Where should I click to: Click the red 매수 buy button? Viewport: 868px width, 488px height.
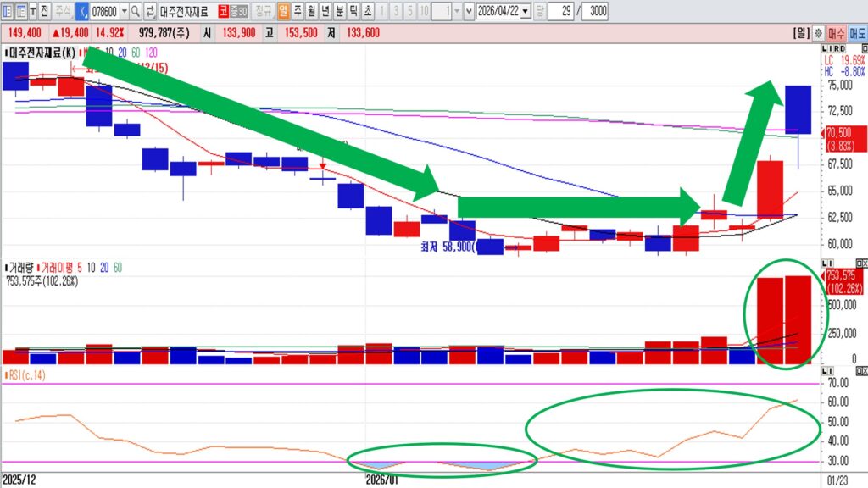835,34
